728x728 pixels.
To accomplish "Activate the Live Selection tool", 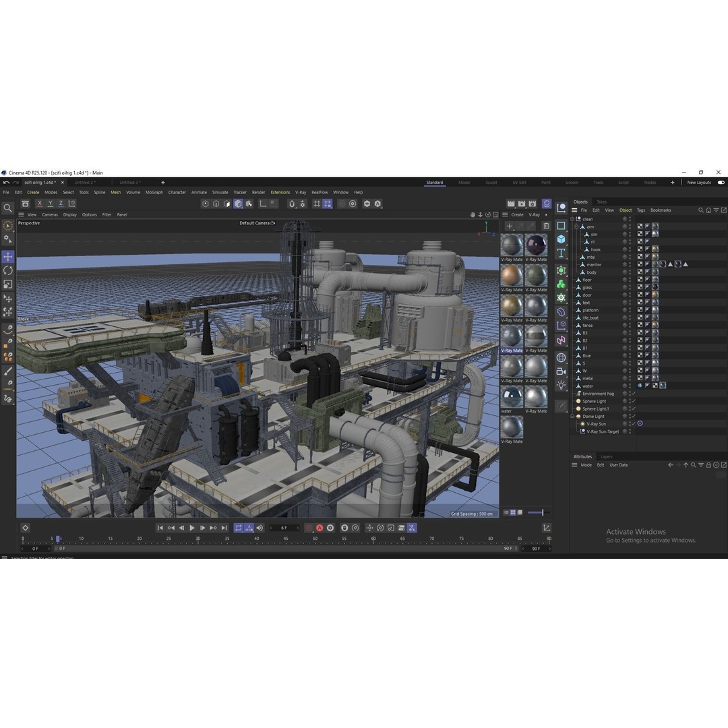I will pyautogui.click(x=8, y=225).
